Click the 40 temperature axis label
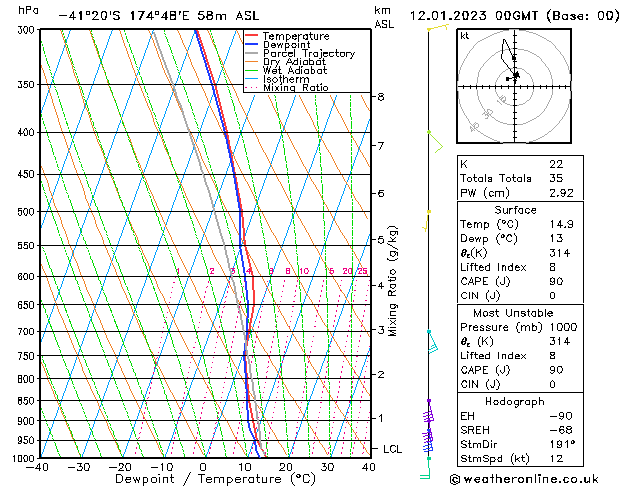Image resolution: width=629 pixels, height=486 pixels. click(x=368, y=467)
